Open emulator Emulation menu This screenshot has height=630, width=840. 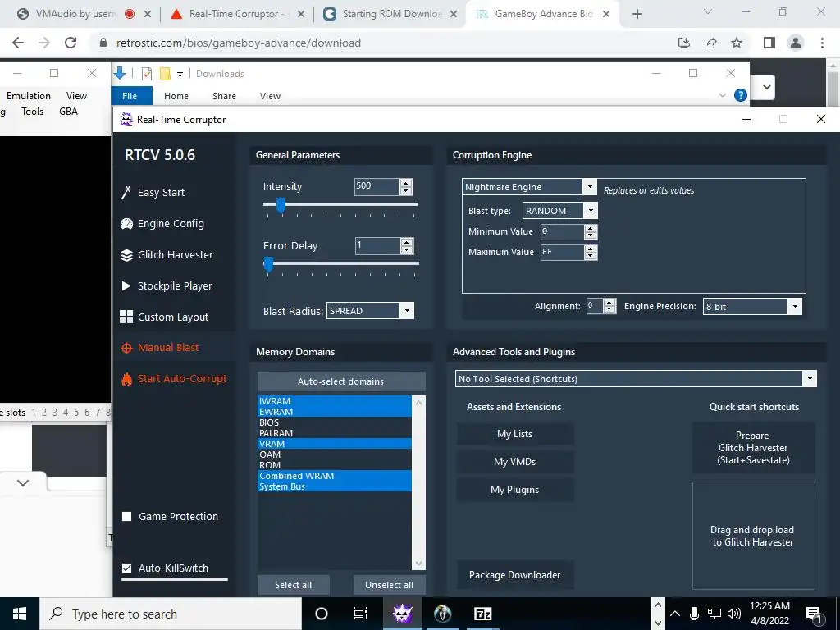click(29, 96)
